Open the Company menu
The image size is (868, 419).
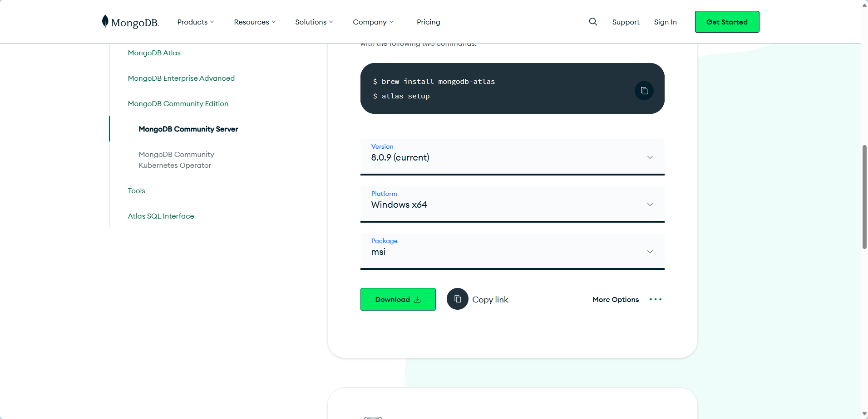pyautogui.click(x=373, y=22)
